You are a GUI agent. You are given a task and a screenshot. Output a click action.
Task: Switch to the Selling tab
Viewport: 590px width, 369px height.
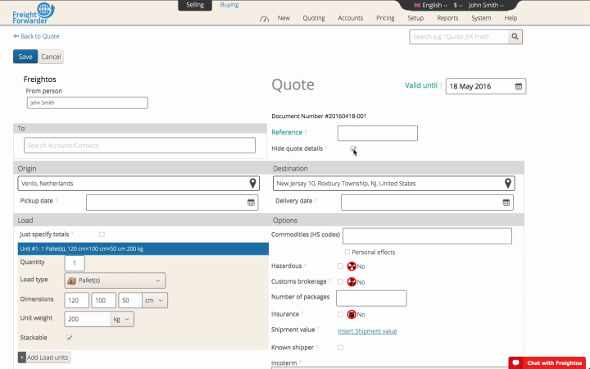pyautogui.click(x=195, y=5)
